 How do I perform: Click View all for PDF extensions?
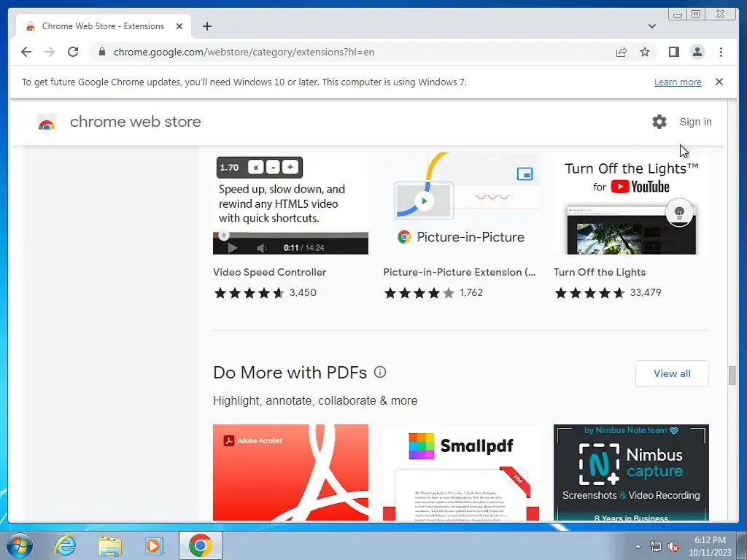(672, 373)
